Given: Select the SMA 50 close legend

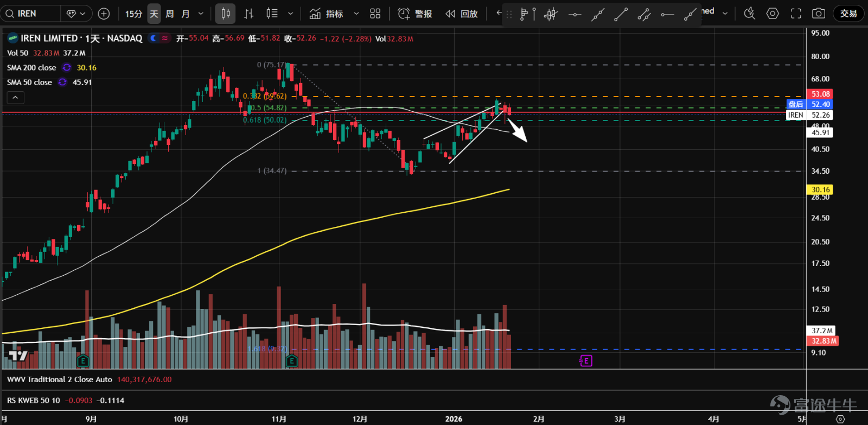Looking at the screenshot, I should (29, 83).
